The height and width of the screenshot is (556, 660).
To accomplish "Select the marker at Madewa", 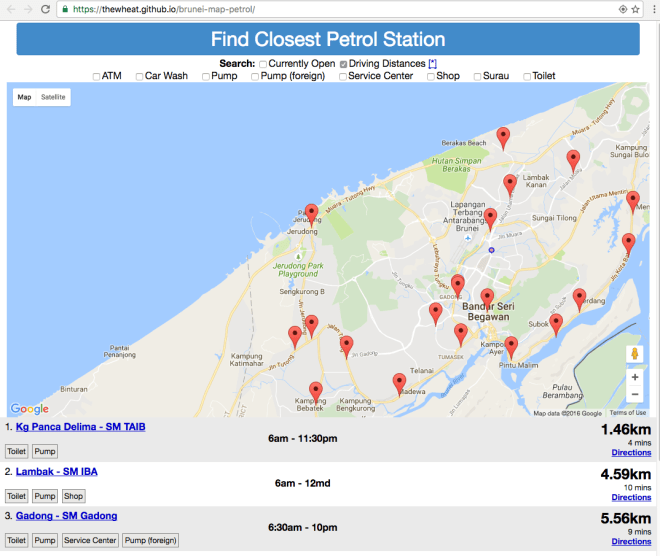I will [399, 385].
